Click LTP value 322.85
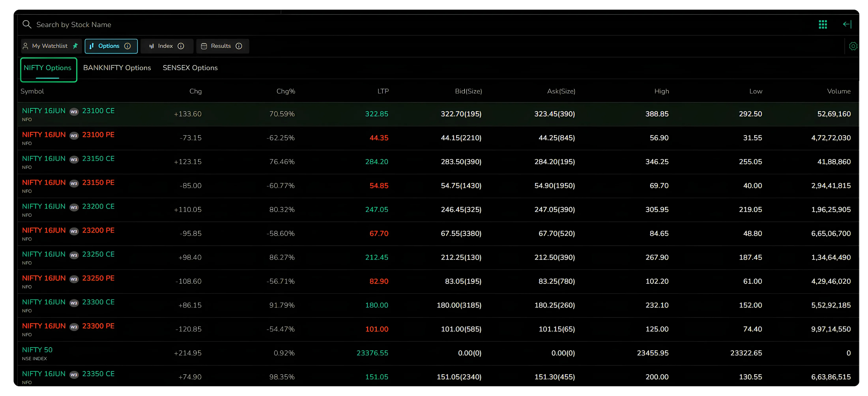Viewport: 868px width, 396px height. [377, 114]
